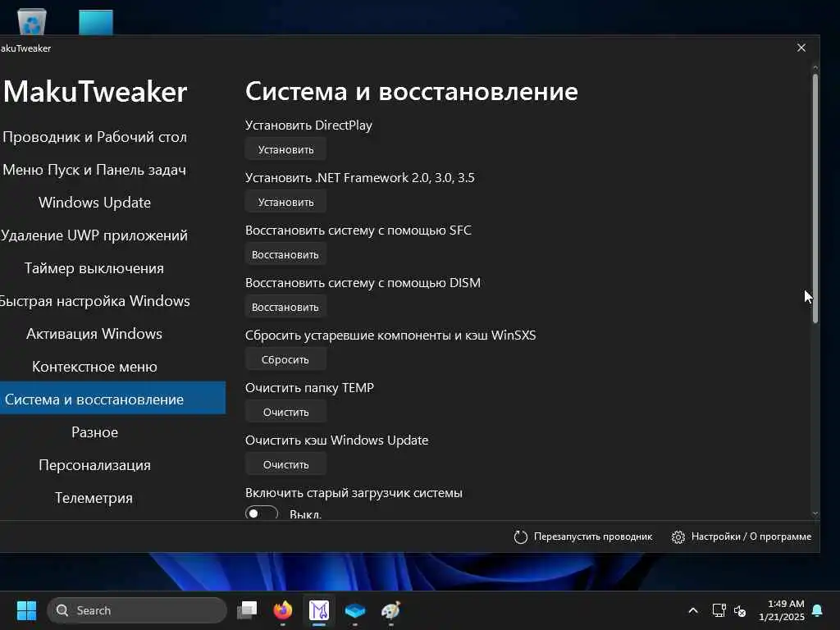840x630 pixels.
Task: Click the taskbar Search field
Action: point(137,610)
